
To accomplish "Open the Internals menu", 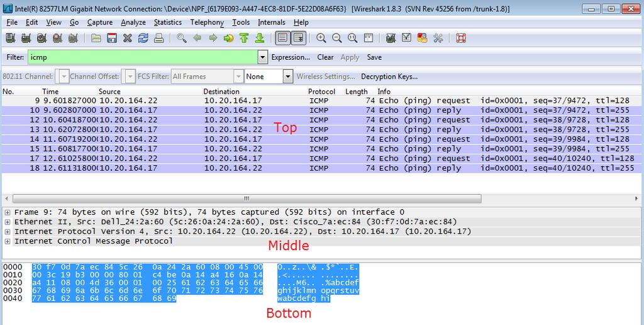I will [x=272, y=22].
